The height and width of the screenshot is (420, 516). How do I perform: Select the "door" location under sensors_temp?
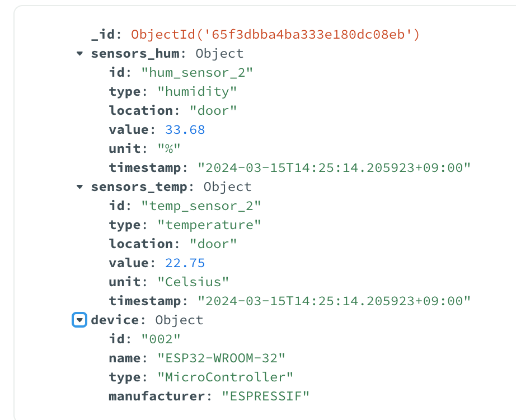(213, 244)
